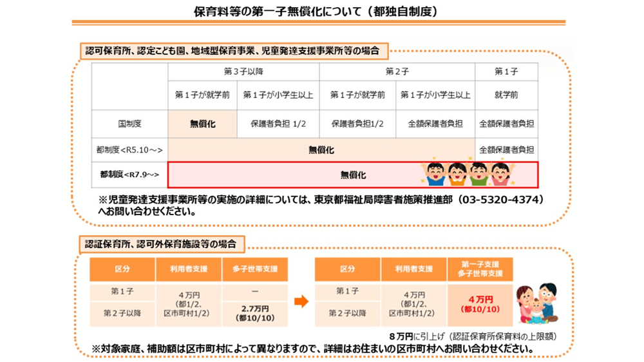Click 保護者負担1/2 under 第２子

[357, 124]
